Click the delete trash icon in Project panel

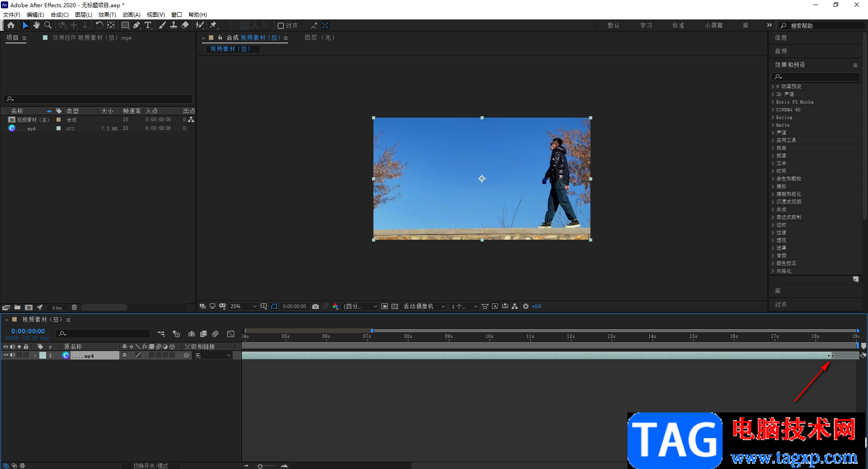[75, 308]
